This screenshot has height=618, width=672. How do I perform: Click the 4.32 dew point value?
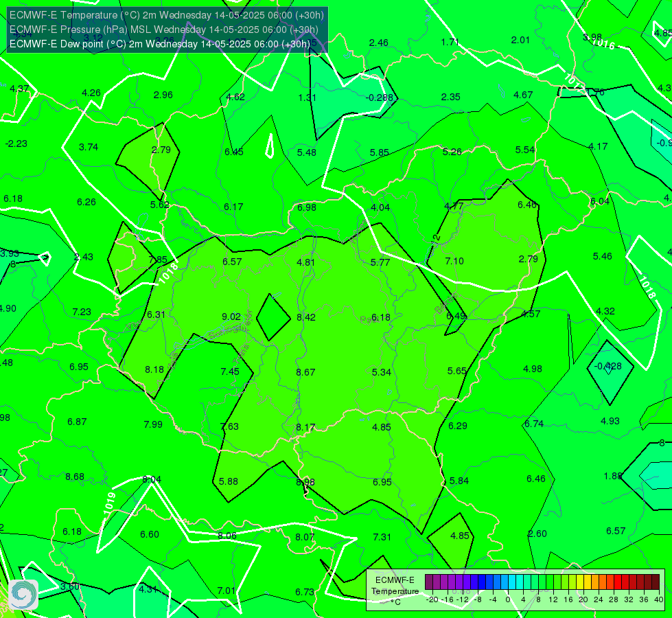[x=605, y=311]
